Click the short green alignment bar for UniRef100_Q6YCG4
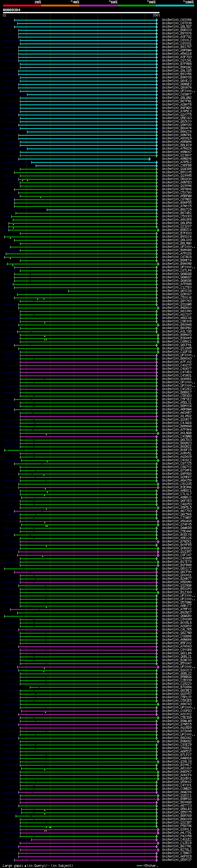The width and height of the screenshot is (197, 868). tap(113, 291)
